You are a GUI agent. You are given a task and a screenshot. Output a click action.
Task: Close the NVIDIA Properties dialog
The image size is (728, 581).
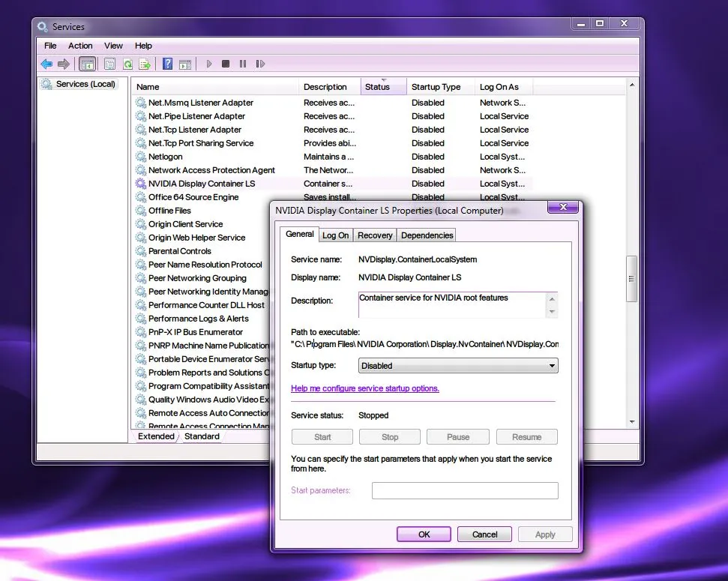563,207
